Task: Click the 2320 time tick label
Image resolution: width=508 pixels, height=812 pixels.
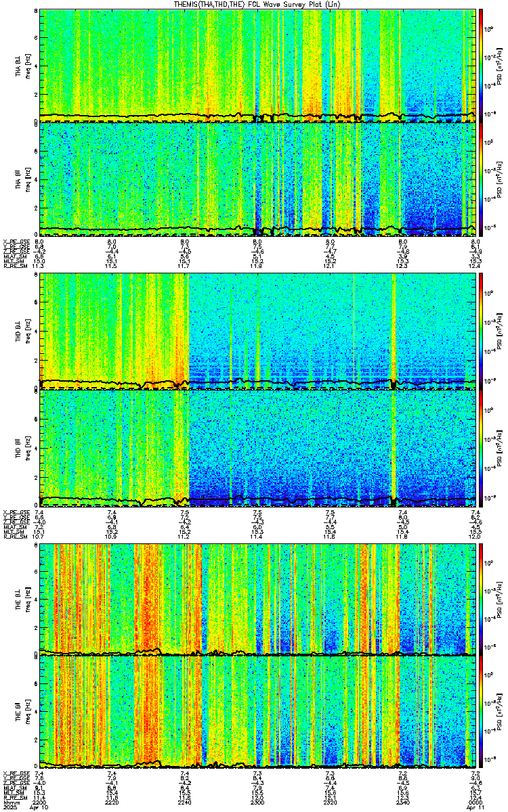Action: (330, 803)
